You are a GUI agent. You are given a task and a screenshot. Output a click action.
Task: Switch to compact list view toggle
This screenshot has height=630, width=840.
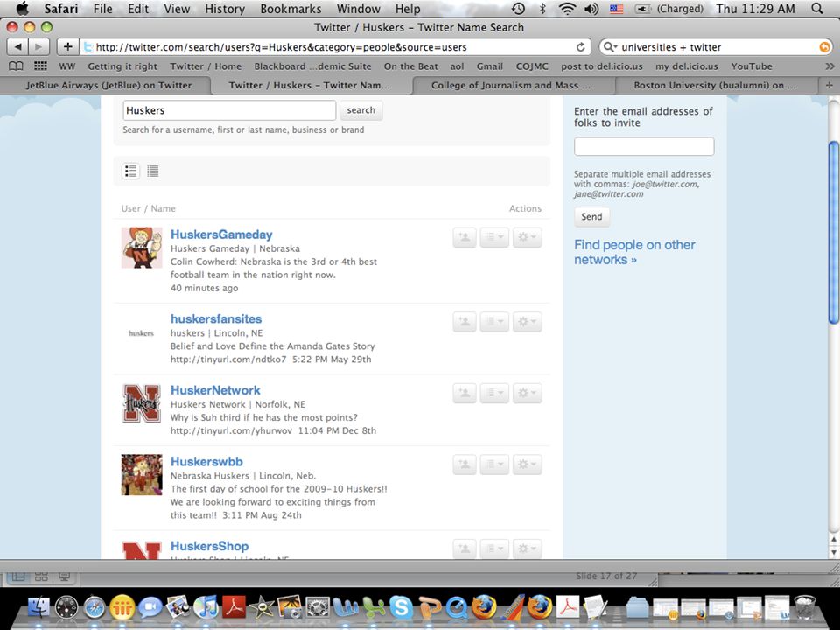pyautogui.click(x=153, y=171)
